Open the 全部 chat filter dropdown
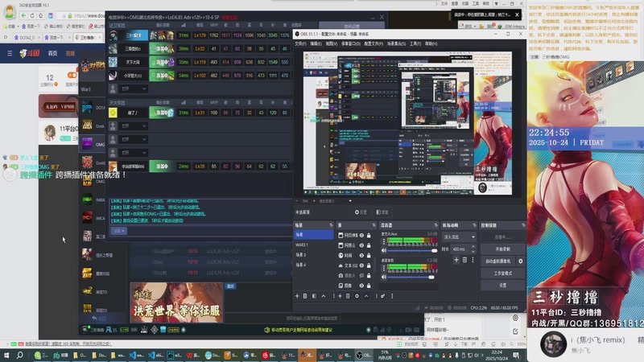 (118, 231)
